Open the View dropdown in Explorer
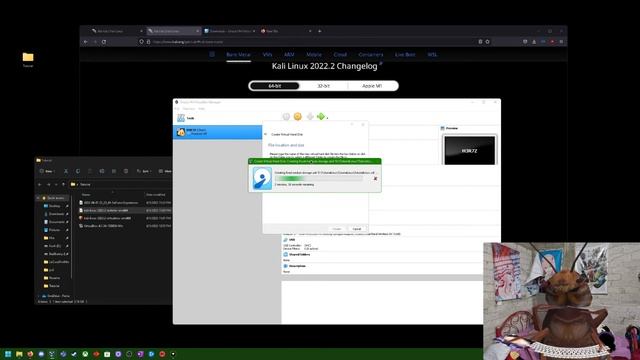This screenshot has height=360, width=640. pos(165,171)
